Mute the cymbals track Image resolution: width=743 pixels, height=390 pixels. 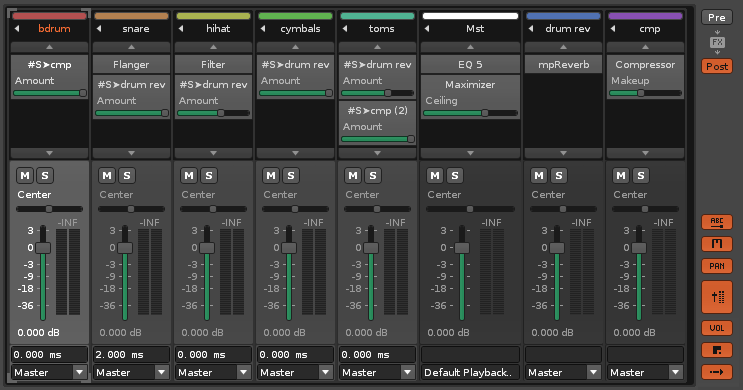[x=271, y=176]
